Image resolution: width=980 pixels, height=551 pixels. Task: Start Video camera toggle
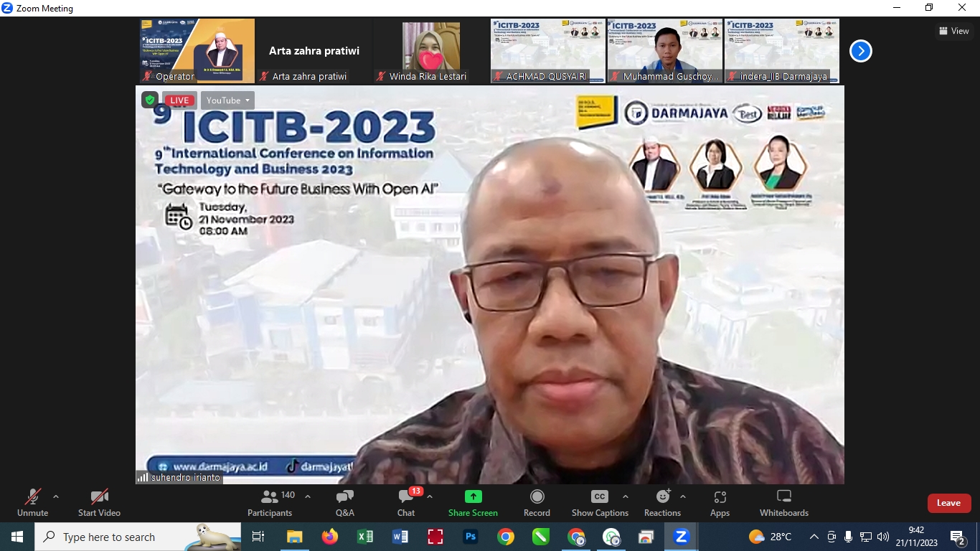pyautogui.click(x=99, y=502)
